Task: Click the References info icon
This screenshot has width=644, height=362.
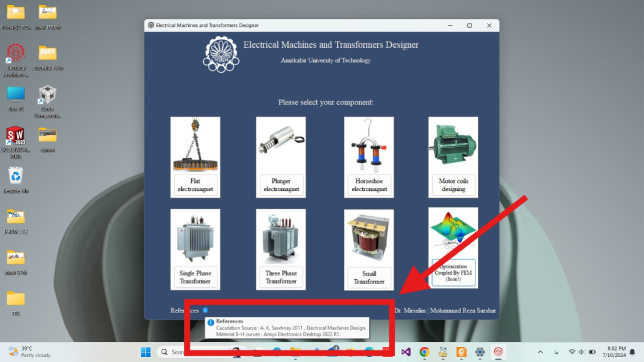Action: click(x=205, y=310)
